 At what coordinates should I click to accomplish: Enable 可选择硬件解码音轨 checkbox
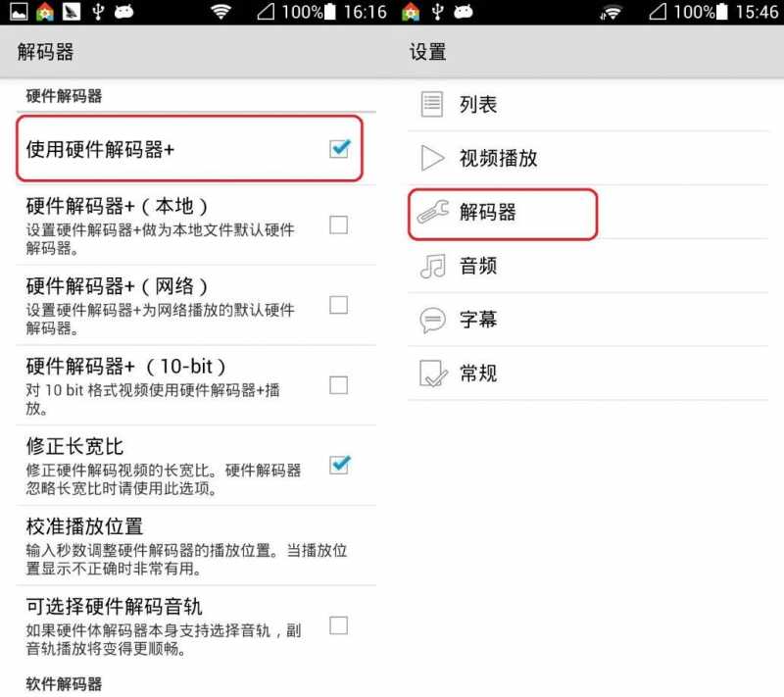338,625
